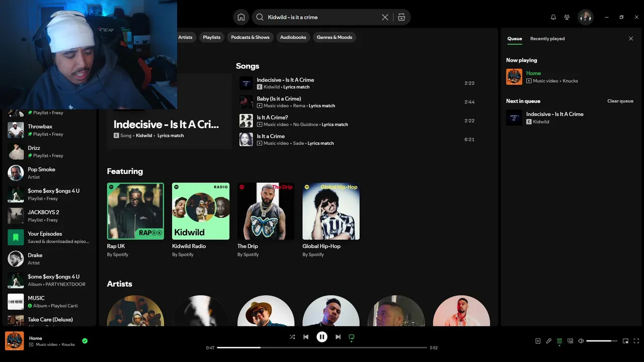Minimize the Spotify window
This screenshot has height=362, width=644.
pos(607,17)
